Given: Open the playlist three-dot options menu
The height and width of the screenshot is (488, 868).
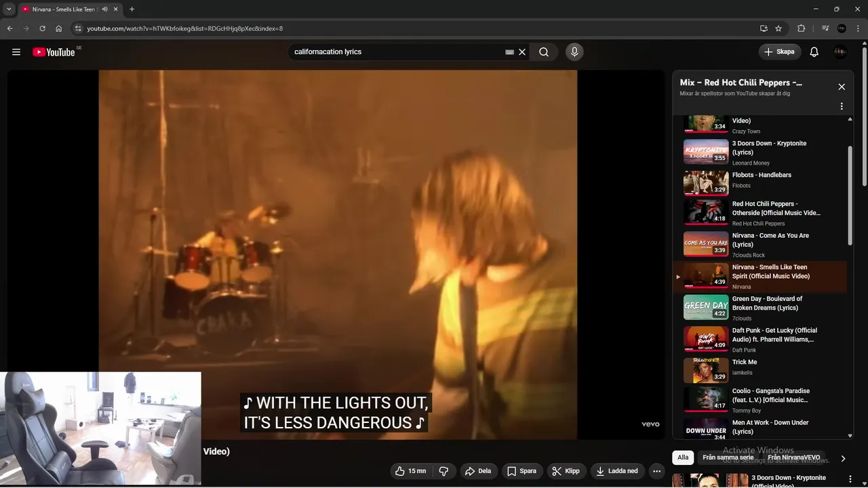Looking at the screenshot, I should 842,106.
